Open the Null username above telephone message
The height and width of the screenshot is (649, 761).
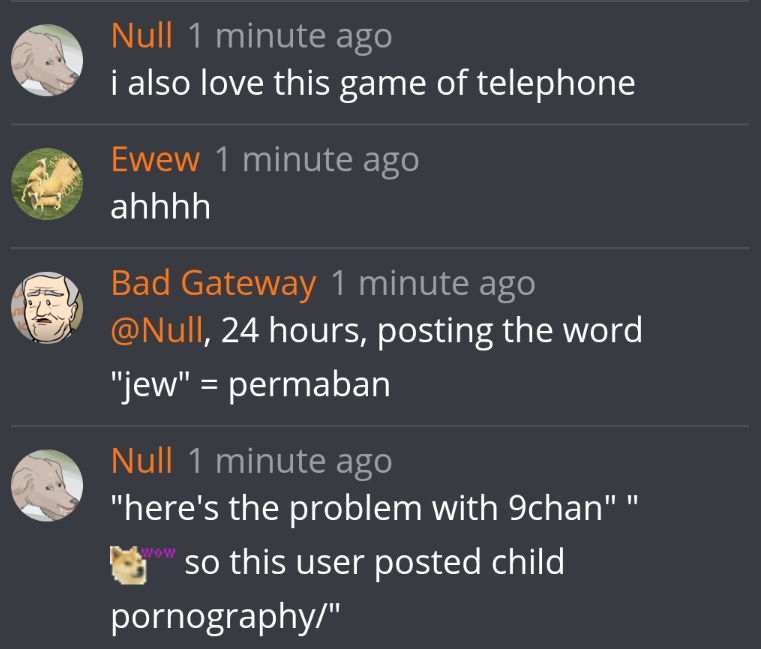[142, 36]
